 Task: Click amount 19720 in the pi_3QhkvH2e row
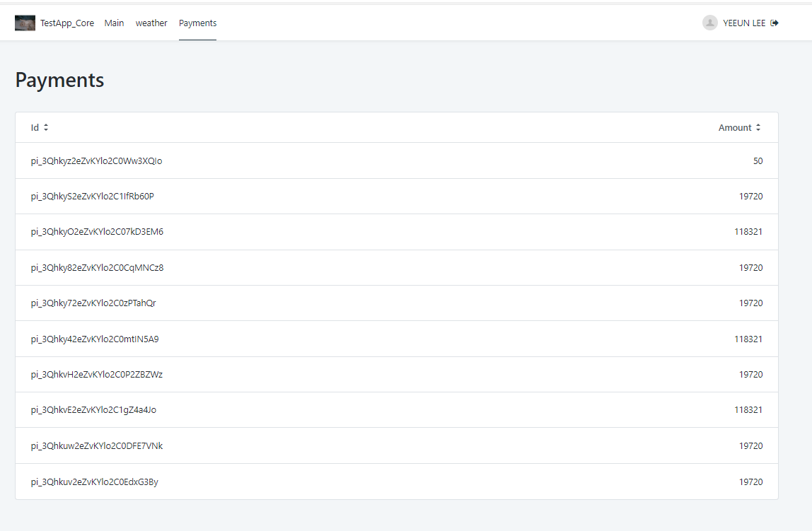point(751,374)
